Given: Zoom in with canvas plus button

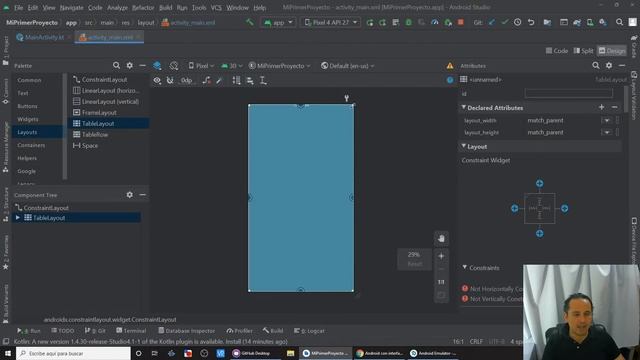Looking at the screenshot, I should point(441,256).
